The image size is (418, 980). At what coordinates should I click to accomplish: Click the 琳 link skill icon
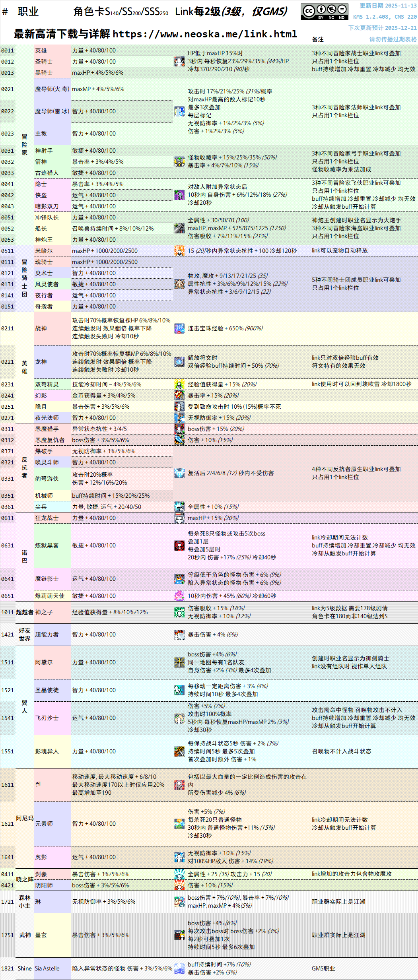(x=179, y=902)
